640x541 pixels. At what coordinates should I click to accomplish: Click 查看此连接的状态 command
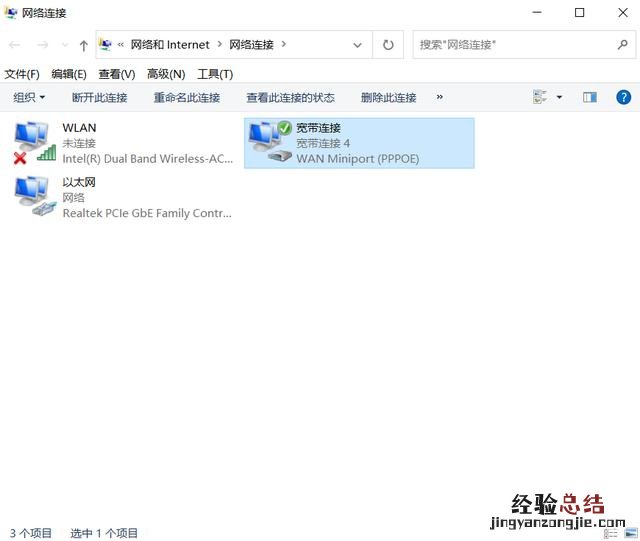291,98
